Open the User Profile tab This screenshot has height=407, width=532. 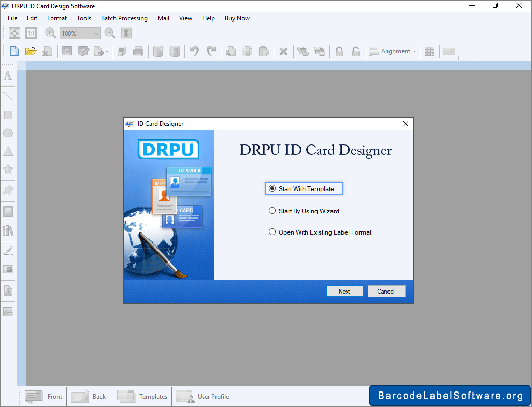click(202, 397)
